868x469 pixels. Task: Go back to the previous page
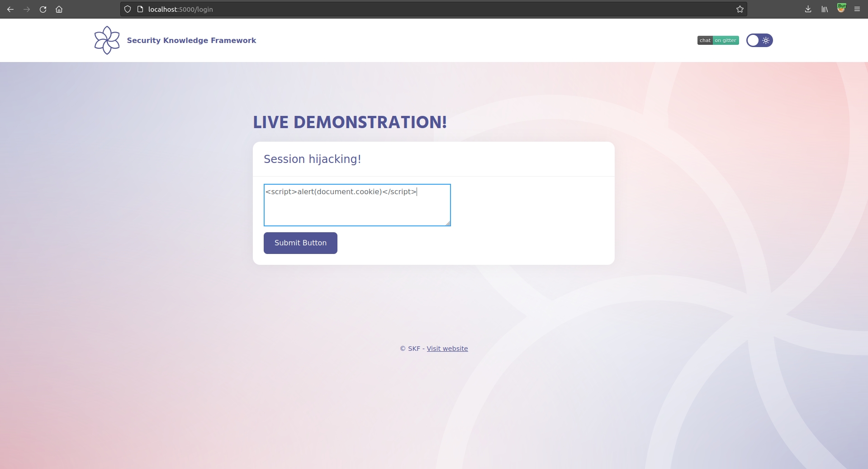pyautogui.click(x=10, y=9)
